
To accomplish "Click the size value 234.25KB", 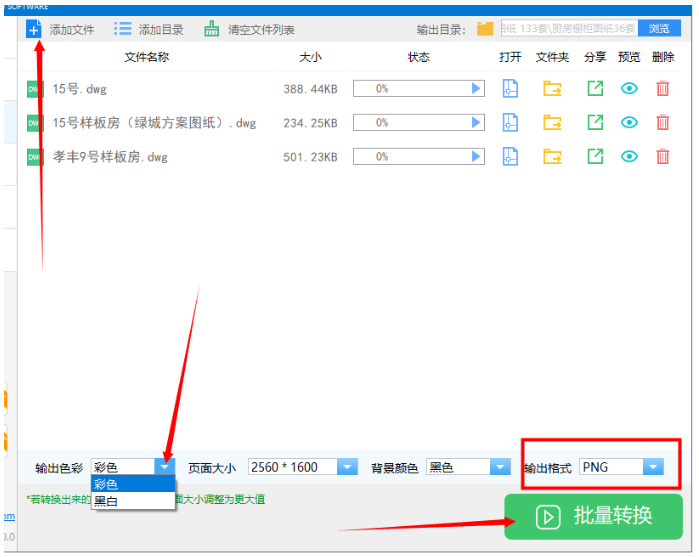I will 310,123.
